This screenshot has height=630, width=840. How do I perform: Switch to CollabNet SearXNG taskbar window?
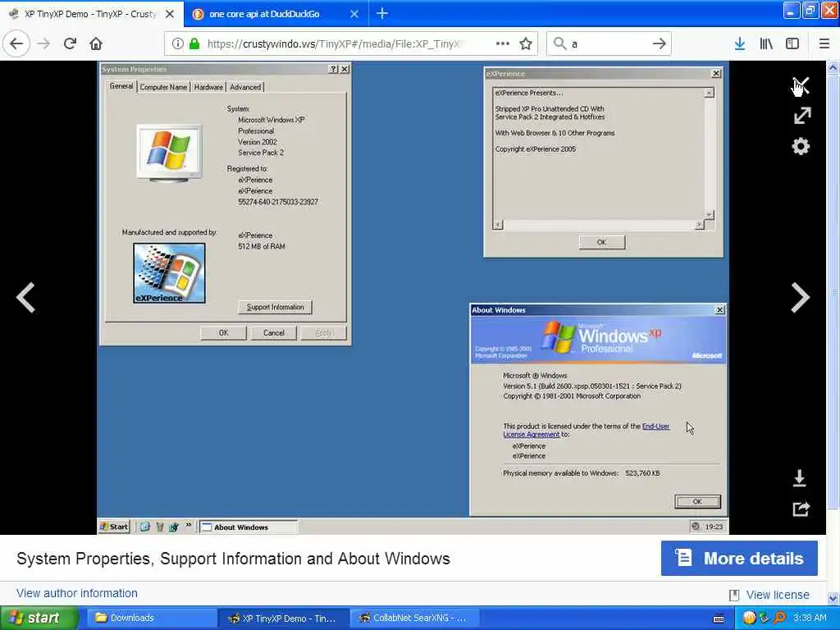[x=414, y=618]
